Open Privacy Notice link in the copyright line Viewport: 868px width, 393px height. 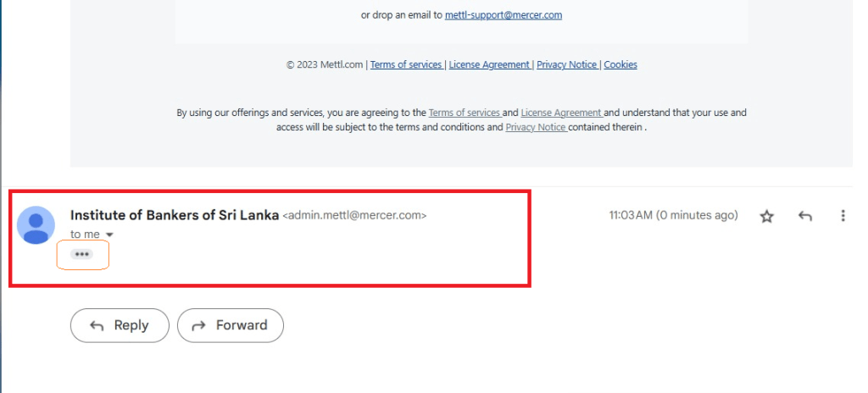(567, 64)
